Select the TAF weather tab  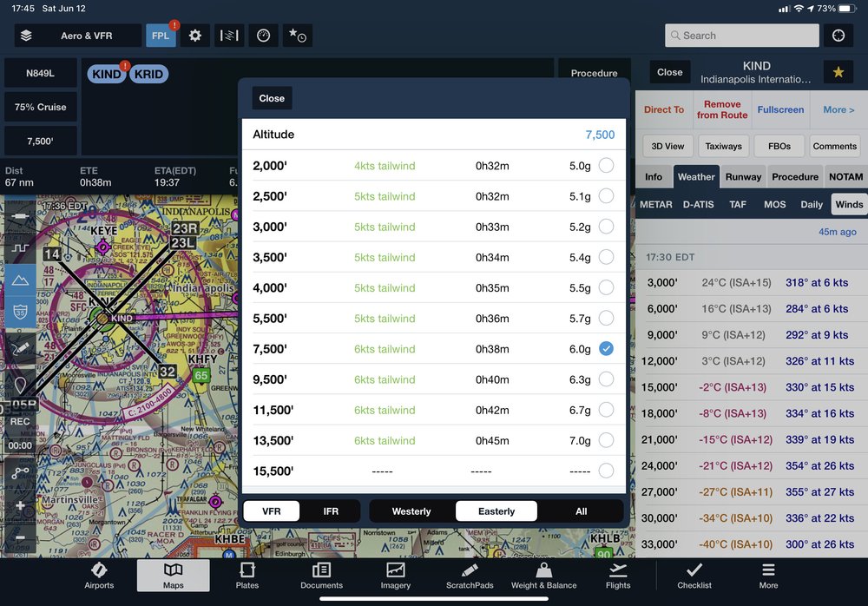pos(737,204)
